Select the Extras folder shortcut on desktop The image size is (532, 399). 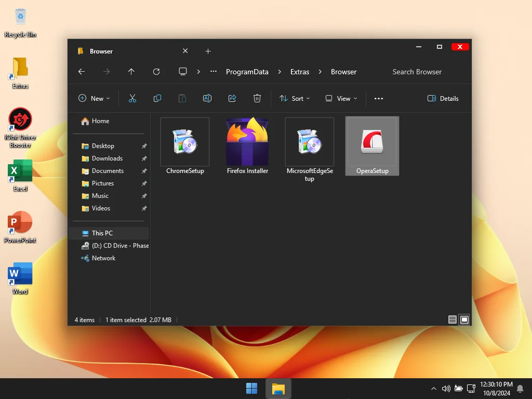click(20, 73)
